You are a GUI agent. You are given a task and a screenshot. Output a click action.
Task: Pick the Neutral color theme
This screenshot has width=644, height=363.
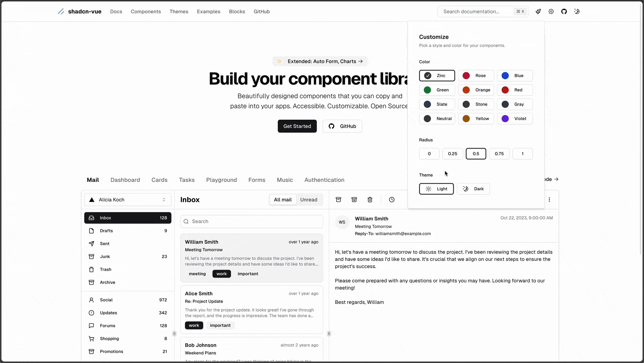437,118
